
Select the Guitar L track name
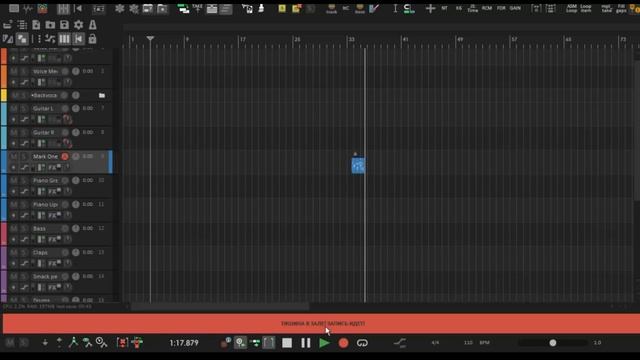coord(43,109)
